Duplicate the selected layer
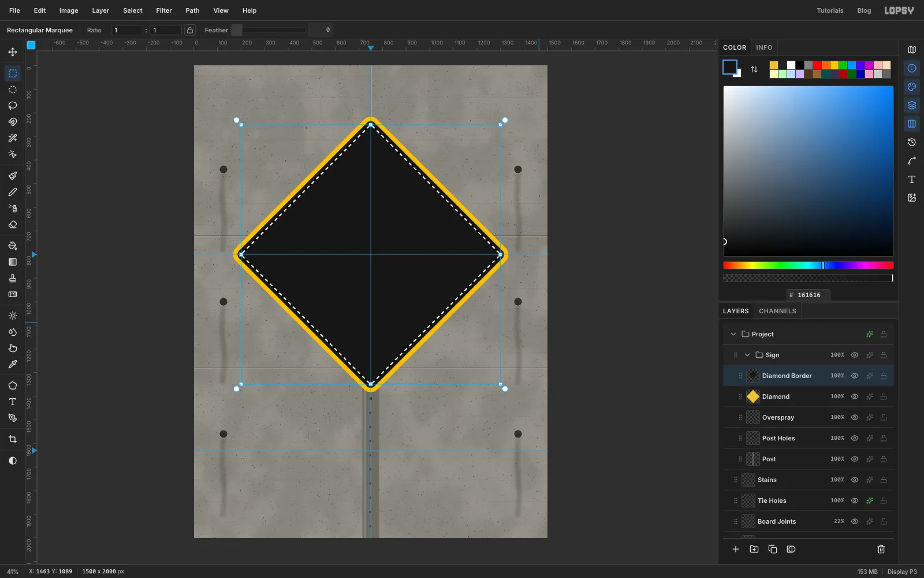 coord(773,549)
